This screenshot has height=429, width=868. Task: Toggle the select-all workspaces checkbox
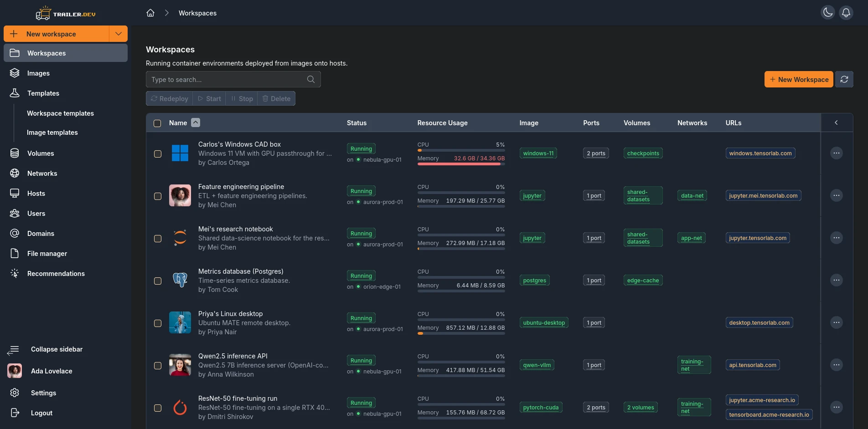point(157,123)
